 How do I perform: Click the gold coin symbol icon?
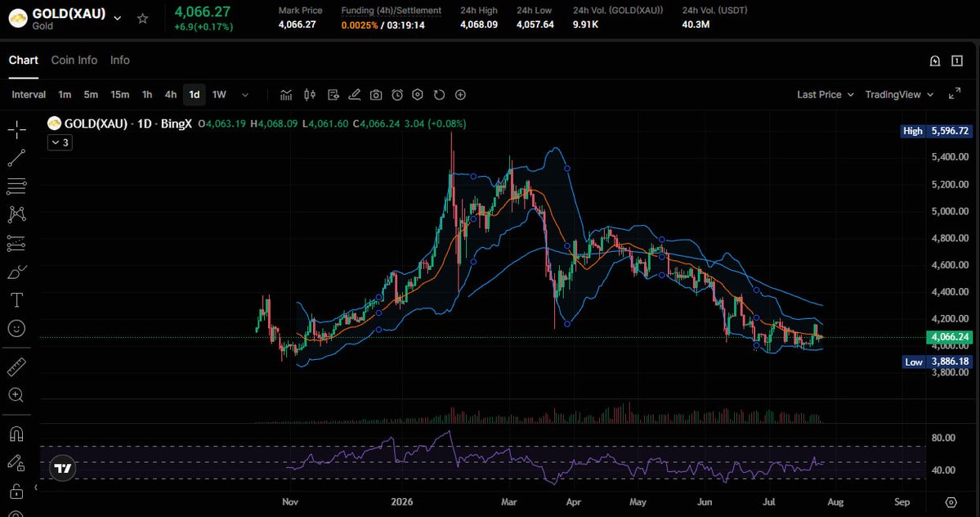tap(17, 19)
